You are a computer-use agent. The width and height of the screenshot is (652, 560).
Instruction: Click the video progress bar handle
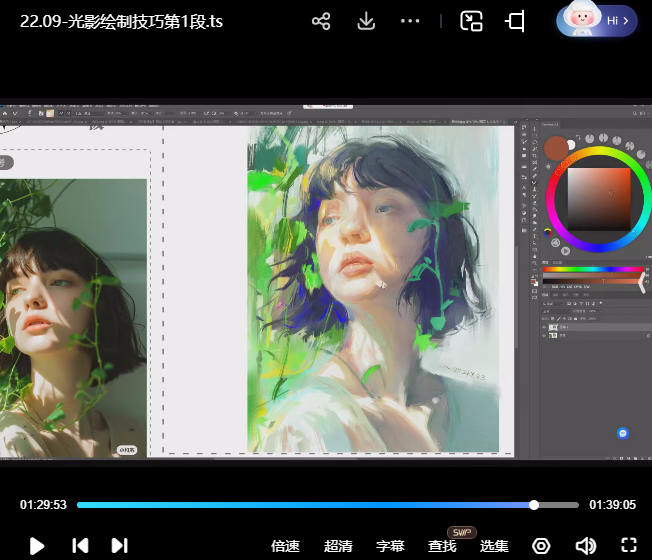(534, 505)
